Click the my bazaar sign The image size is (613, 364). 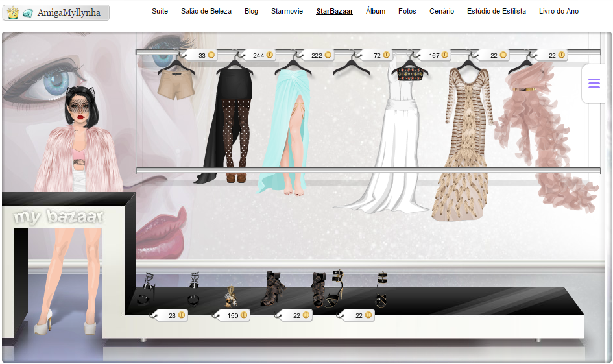[58, 217]
